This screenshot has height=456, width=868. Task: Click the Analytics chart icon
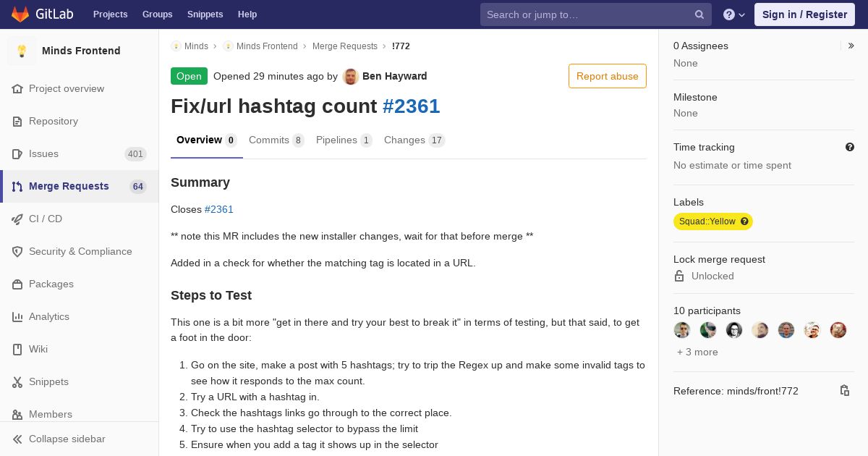point(17,316)
